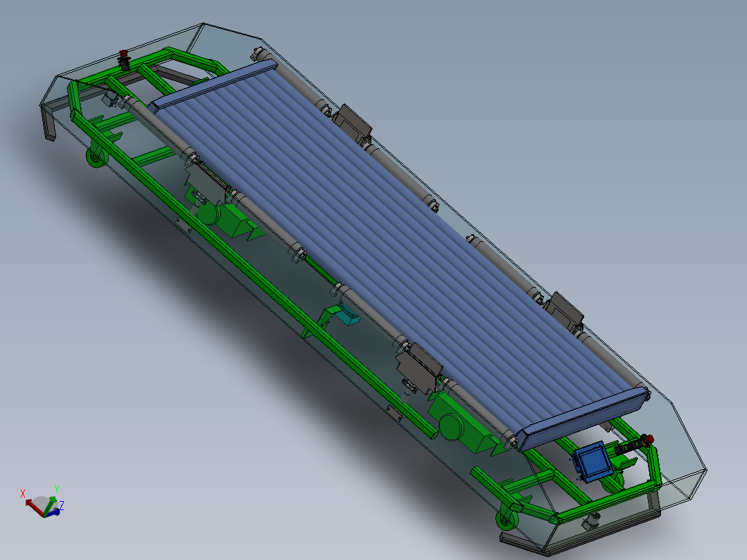Click the green Y axis of the orientation triad

(x=50, y=506)
